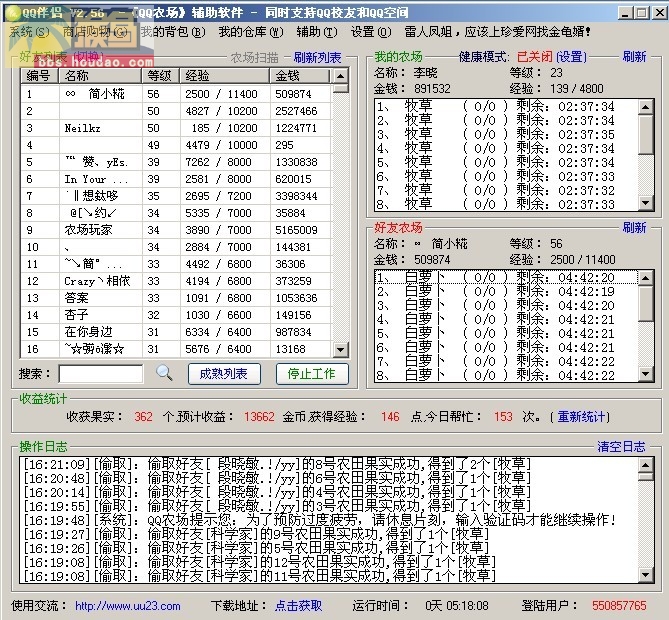
Task: Open the 系统(S) menu
Action: pos(29,32)
